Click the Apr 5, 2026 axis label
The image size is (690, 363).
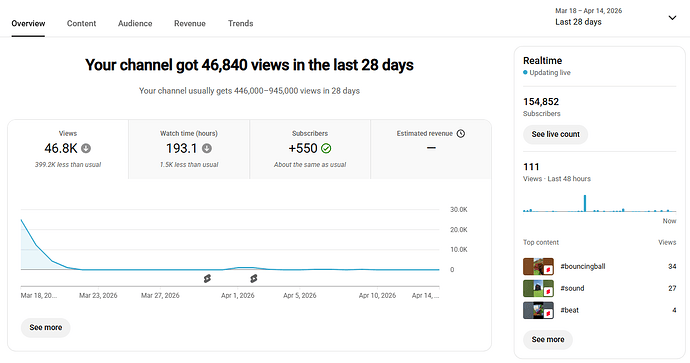[x=300, y=296]
